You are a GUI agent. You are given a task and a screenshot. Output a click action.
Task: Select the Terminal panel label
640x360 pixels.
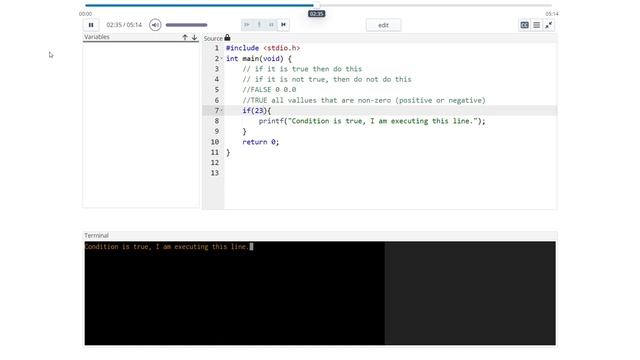point(96,236)
